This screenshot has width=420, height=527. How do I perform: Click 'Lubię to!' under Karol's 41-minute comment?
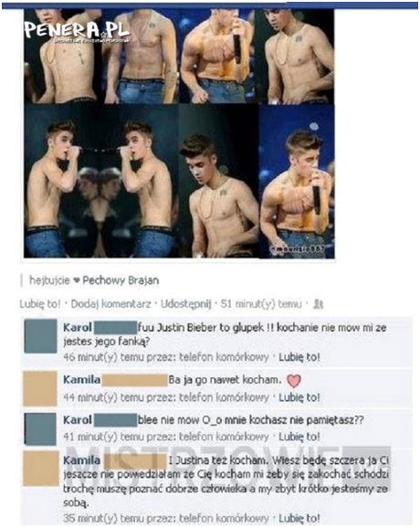pos(299,437)
